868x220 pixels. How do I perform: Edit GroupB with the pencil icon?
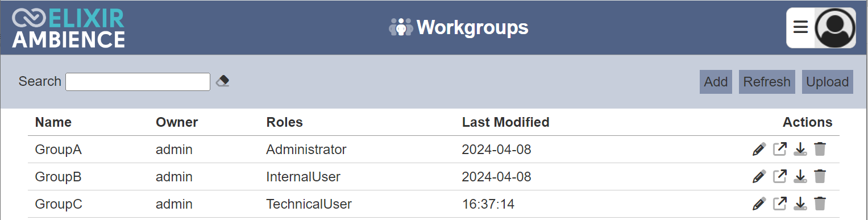(759, 177)
